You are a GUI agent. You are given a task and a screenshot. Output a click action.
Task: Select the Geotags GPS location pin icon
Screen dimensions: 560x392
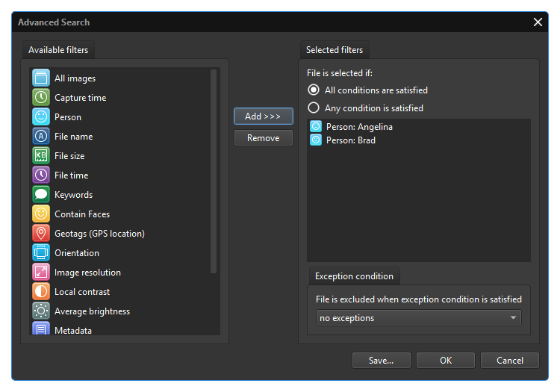[x=41, y=234]
